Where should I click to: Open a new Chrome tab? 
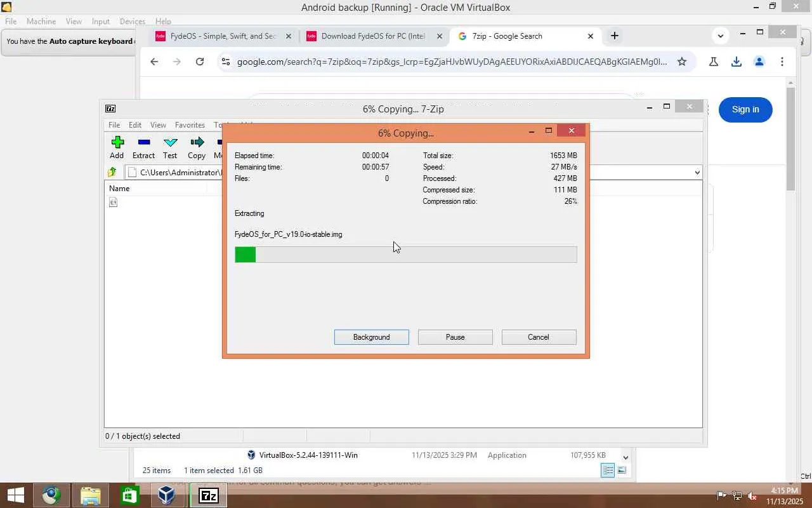[614, 36]
